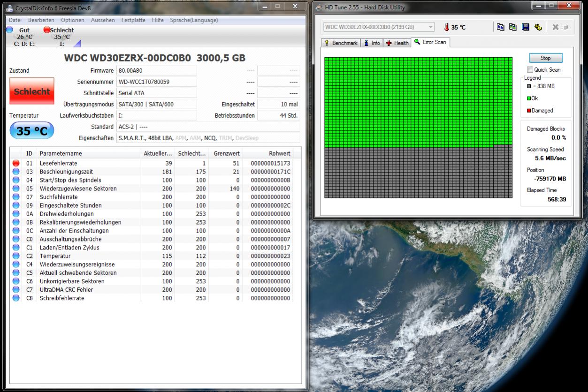Select the Error Scan tab
This screenshot has height=392, width=588.
click(430, 42)
